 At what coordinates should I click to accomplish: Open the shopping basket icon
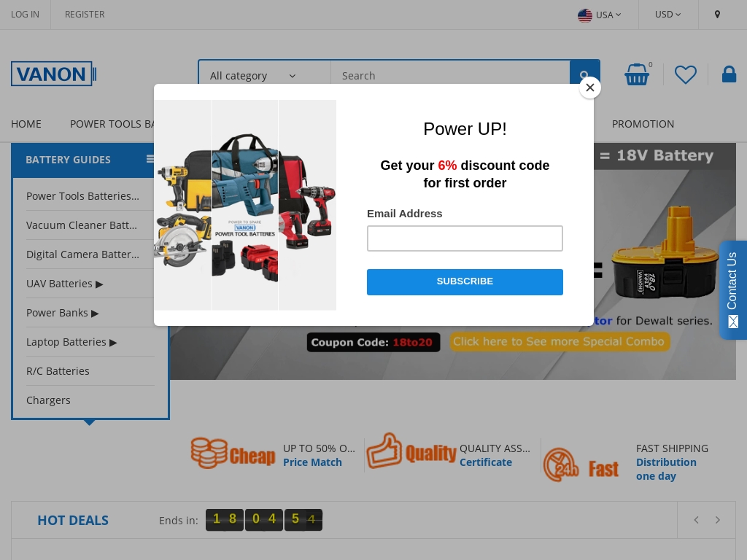(x=637, y=74)
